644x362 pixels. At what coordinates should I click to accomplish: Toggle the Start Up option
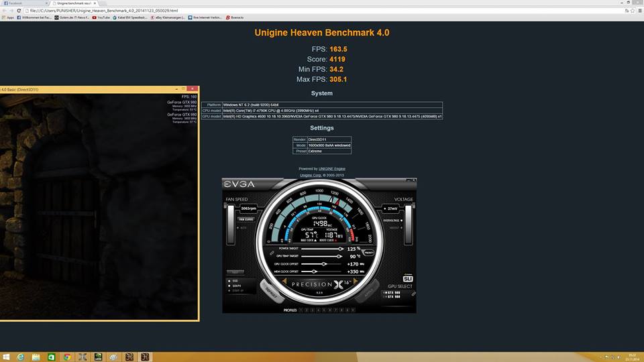235,290
